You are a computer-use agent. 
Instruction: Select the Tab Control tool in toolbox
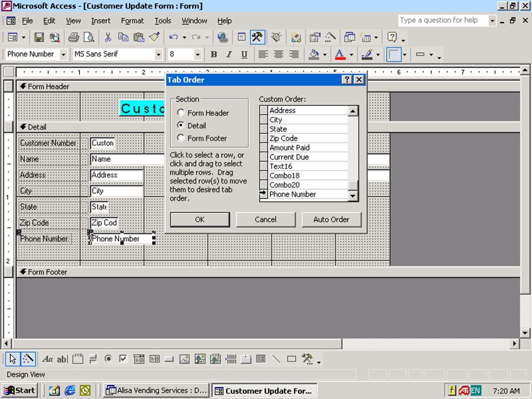pos(245,359)
